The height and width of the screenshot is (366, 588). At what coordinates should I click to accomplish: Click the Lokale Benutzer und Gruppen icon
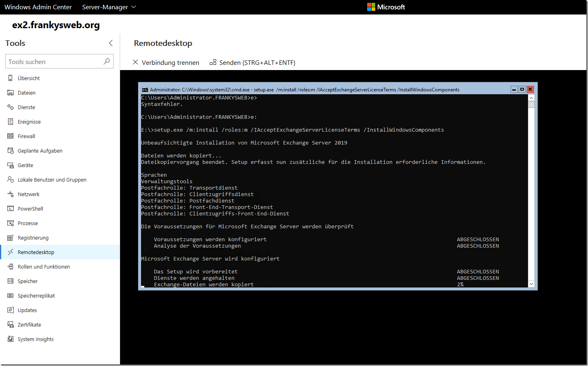[x=10, y=180]
